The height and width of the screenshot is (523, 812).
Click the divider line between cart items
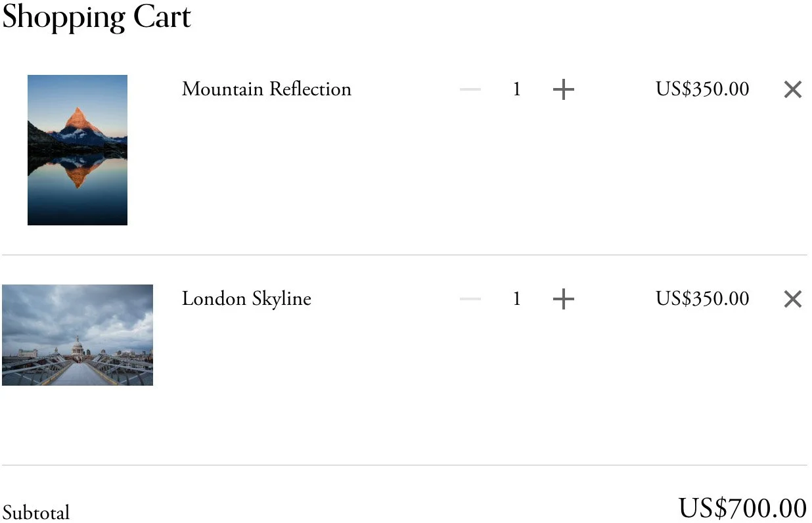pyautogui.click(x=405, y=255)
